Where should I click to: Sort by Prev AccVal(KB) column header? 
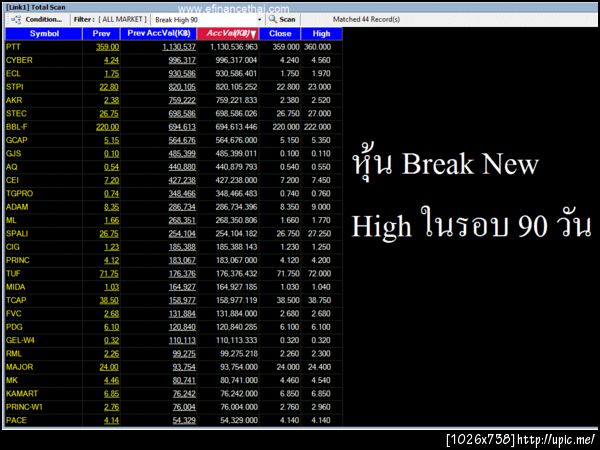point(159,34)
